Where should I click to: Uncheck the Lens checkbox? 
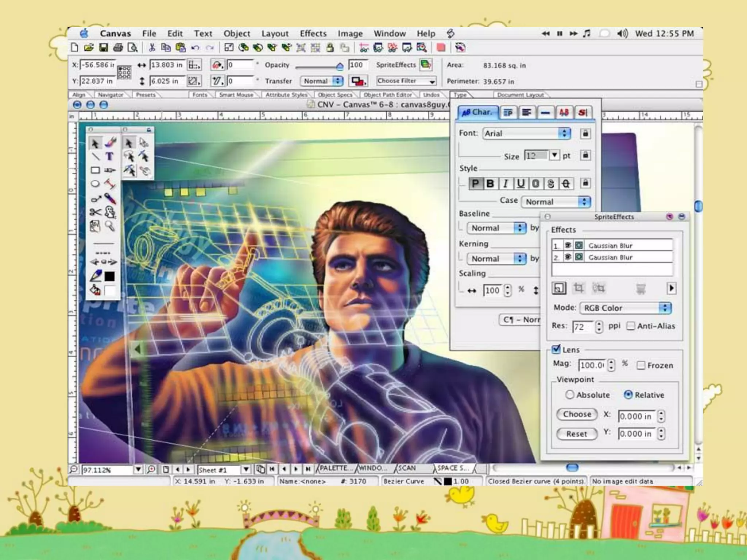tap(556, 349)
